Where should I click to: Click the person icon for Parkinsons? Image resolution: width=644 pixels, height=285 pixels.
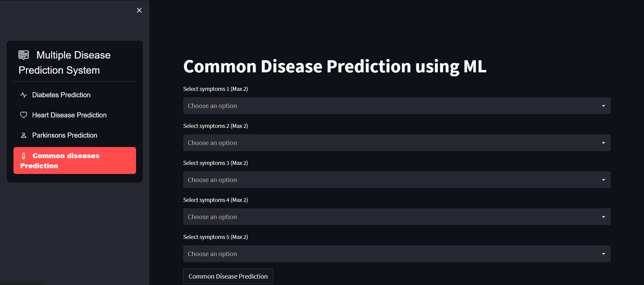[24, 135]
